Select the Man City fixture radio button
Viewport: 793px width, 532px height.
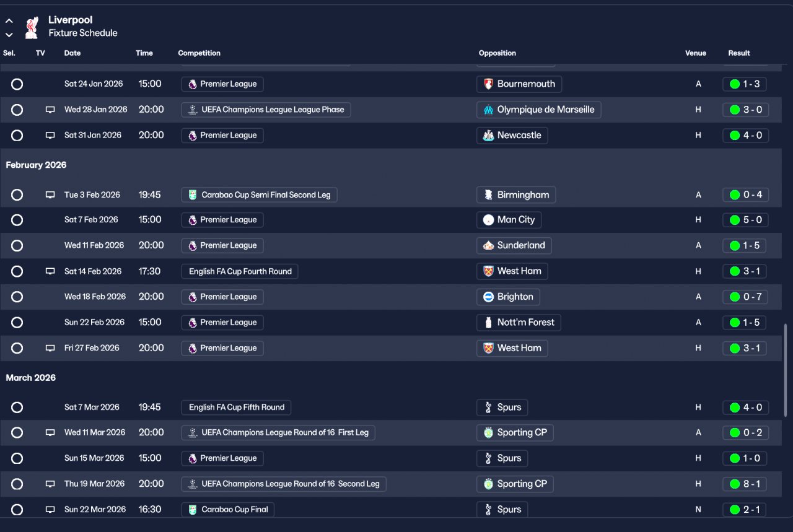(17, 220)
